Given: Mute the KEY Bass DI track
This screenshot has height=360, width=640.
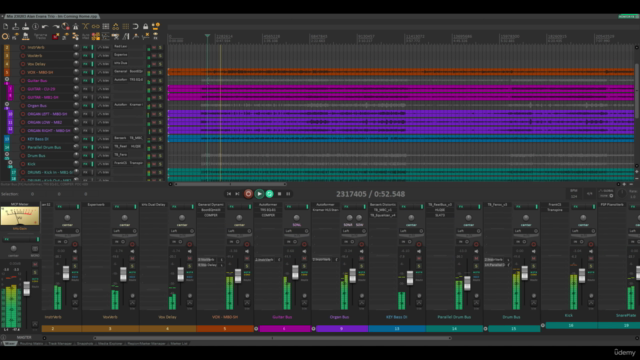Looking at the screenshot, I should [154, 139].
